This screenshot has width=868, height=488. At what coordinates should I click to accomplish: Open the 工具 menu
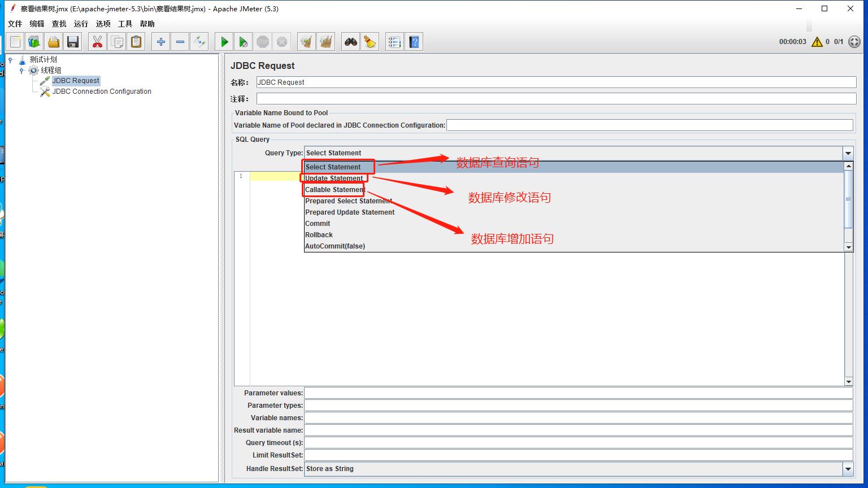pos(125,24)
